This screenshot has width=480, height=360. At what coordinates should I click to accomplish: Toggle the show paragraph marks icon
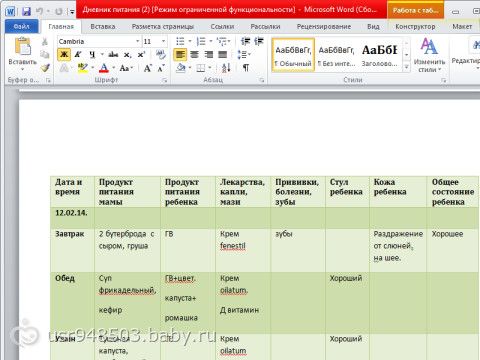[246, 68]
